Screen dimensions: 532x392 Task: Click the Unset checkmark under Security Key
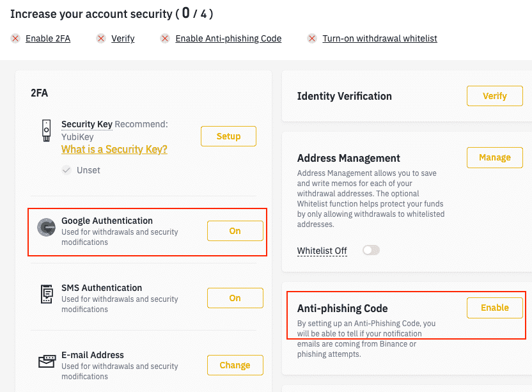coord(66,170)
